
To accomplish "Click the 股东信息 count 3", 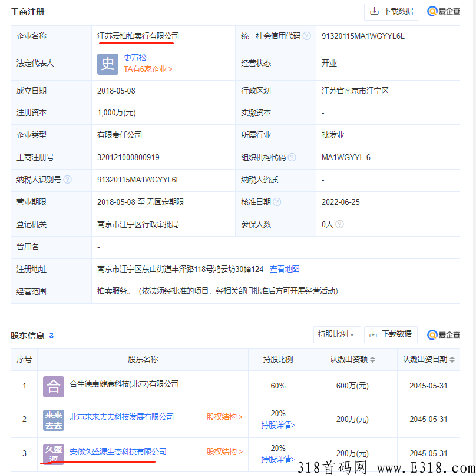I will [51, 336].
